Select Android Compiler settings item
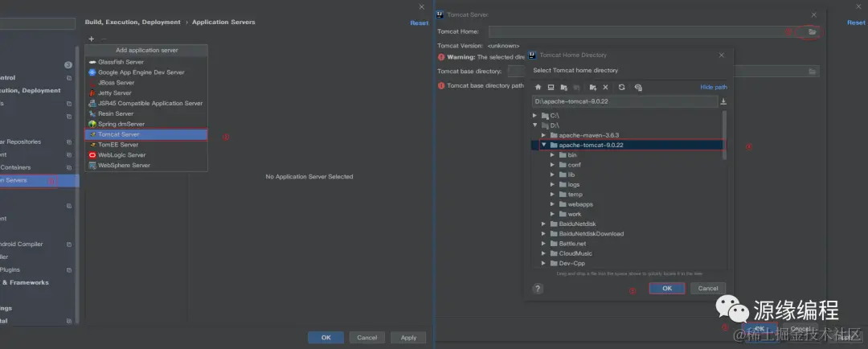 click(21, 244)
